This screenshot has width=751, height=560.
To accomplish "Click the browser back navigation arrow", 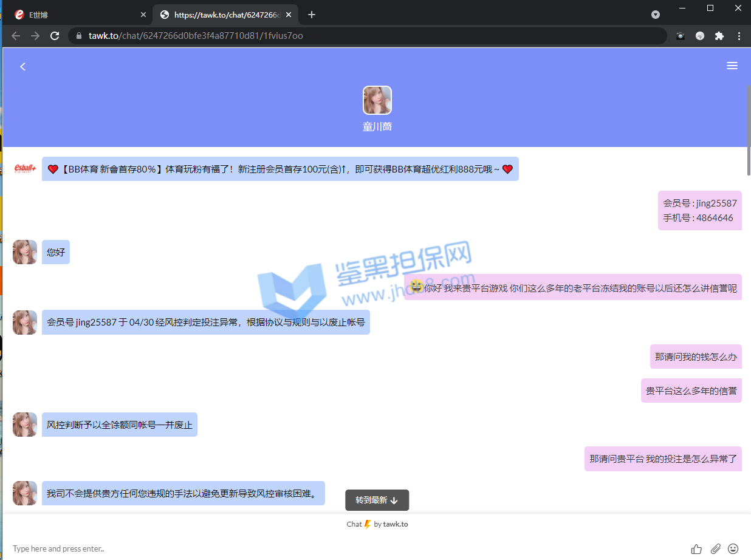I will [16, 36].
